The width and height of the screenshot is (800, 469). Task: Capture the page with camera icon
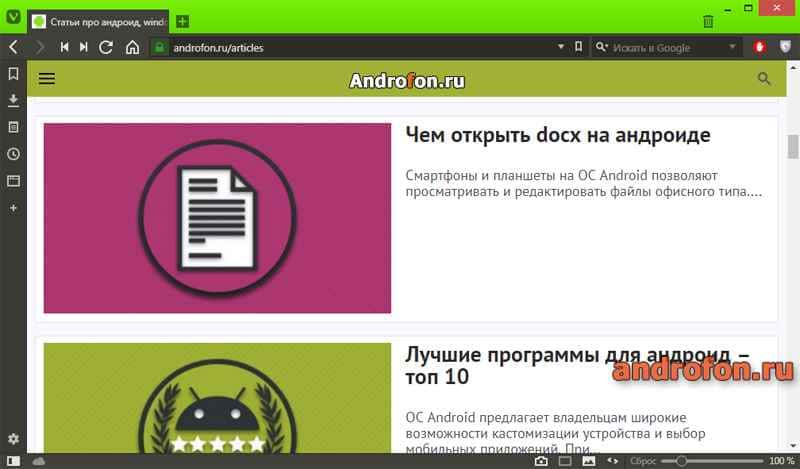click(x=541, y=461)
